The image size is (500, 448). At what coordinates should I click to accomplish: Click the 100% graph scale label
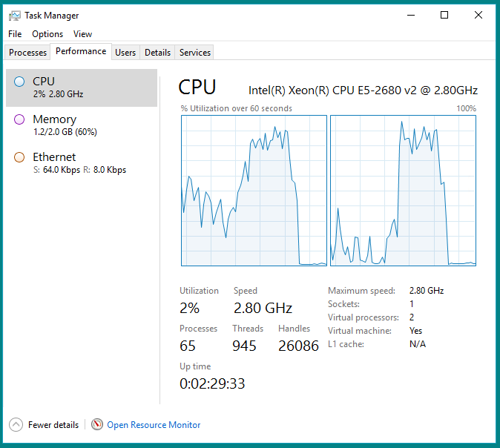coord(466,108)
